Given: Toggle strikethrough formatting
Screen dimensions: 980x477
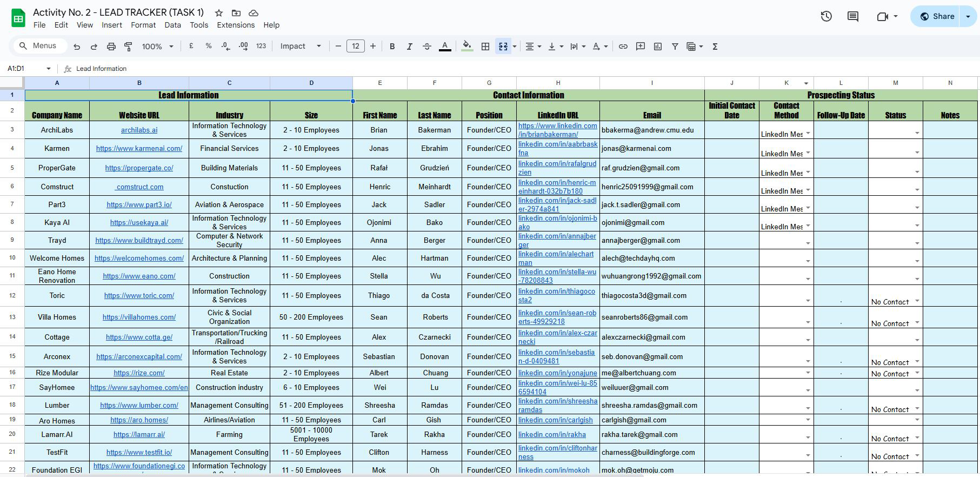Looking at the screenshot, I should point(426,47).
